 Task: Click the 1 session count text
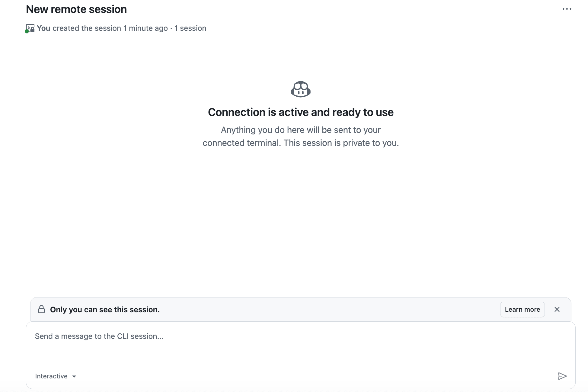(x=190, y=28)
